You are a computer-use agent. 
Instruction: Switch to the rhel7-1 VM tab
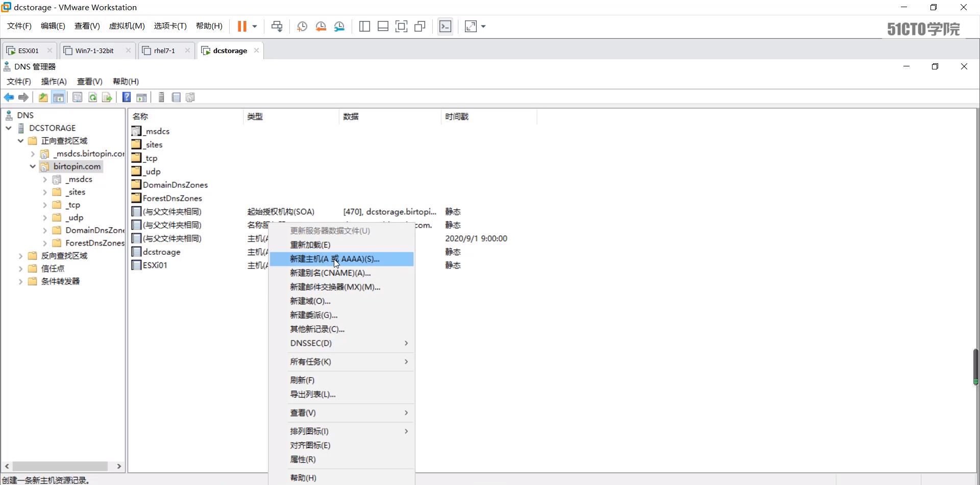pyautogui.click(x=167, y=51)
